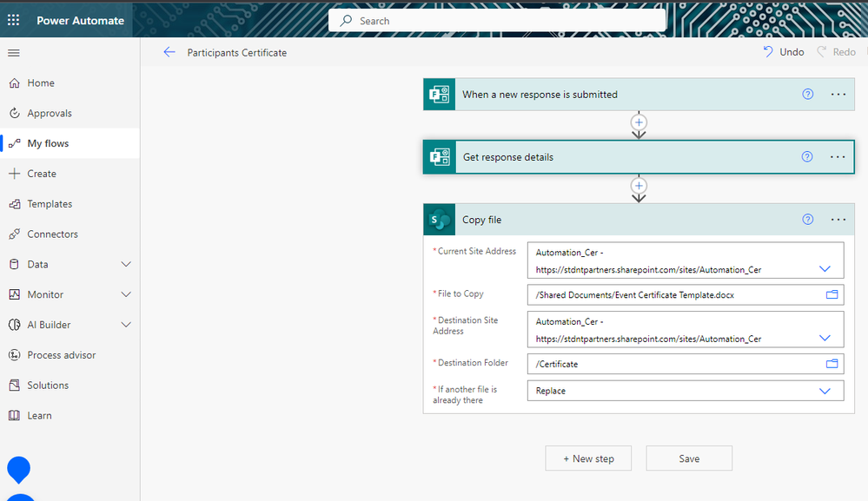Image resolution: width=868 pixels, height=501 pixels.
Task: Click the Undo label
Action: (x=792, y=52)
